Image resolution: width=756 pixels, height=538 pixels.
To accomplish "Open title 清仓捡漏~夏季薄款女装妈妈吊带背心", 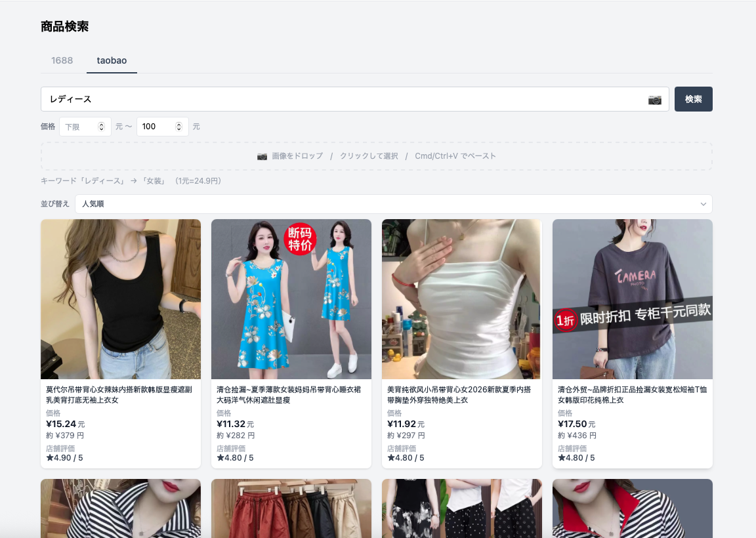I will pos(289,395).
